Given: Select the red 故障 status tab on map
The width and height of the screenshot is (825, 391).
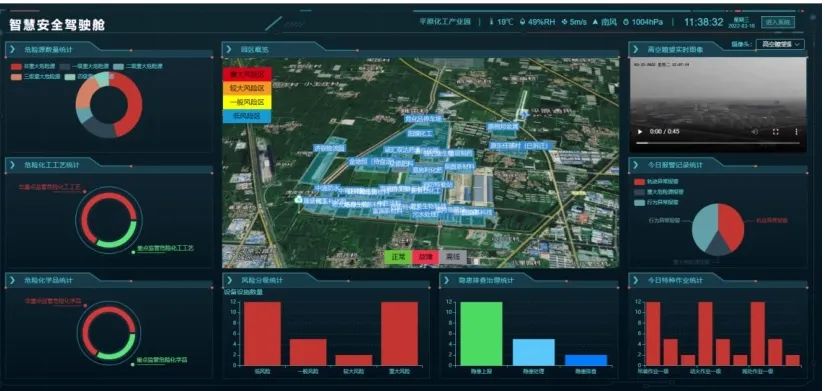Looking at the screenshot, I should pos(425,257).
